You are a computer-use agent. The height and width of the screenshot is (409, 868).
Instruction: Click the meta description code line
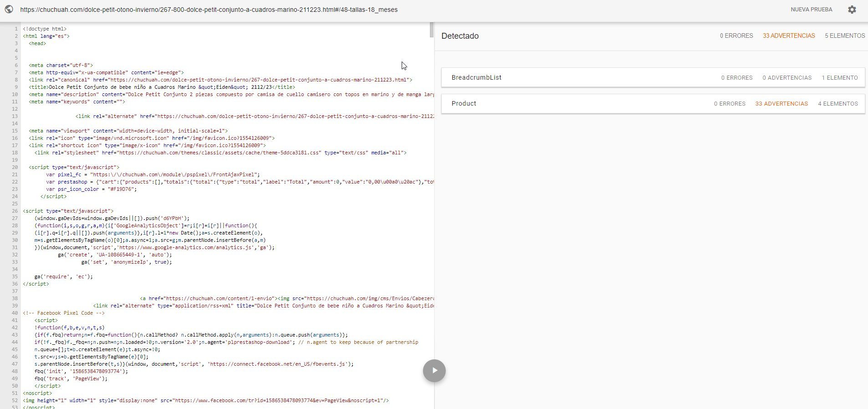click(231, 94)
